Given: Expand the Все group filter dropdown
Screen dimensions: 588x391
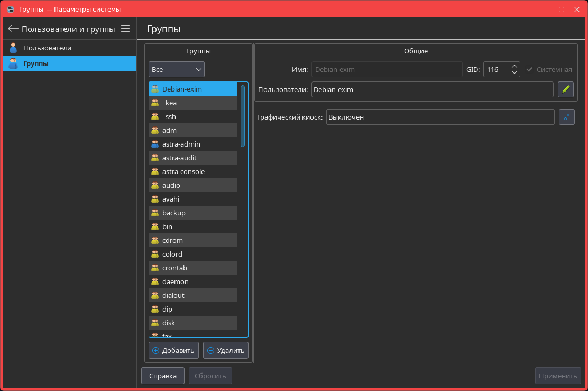Looking at the screenshot, I should pos(177,69).
